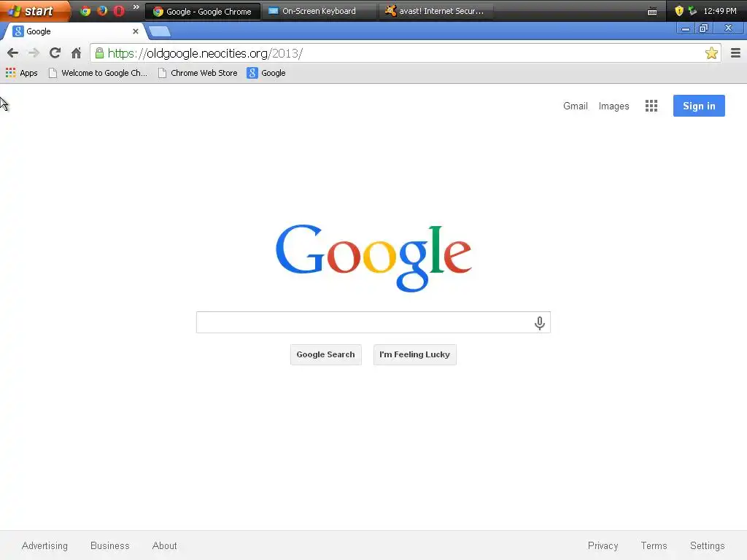Go to Images link
Image resolution: width=747 pixels, height=560 pixels.
click(x=614, y=106)
